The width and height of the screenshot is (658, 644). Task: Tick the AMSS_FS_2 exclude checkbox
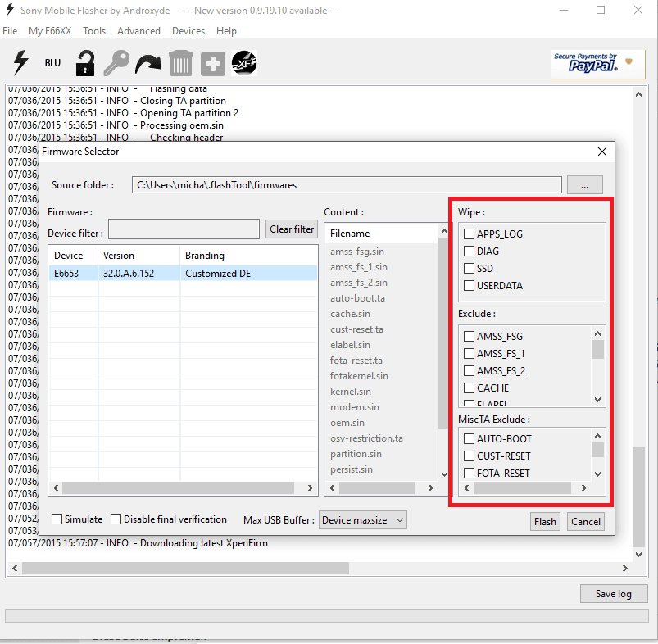click(x=469, y=370)
